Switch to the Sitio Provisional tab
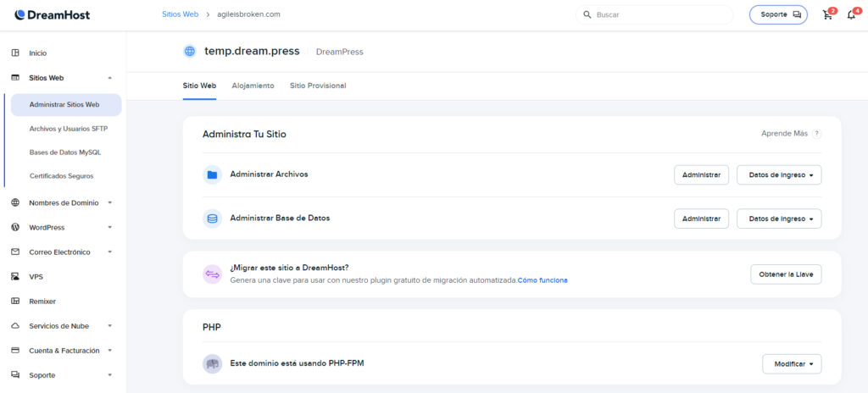The image size is (868, 393). point(318,86)
